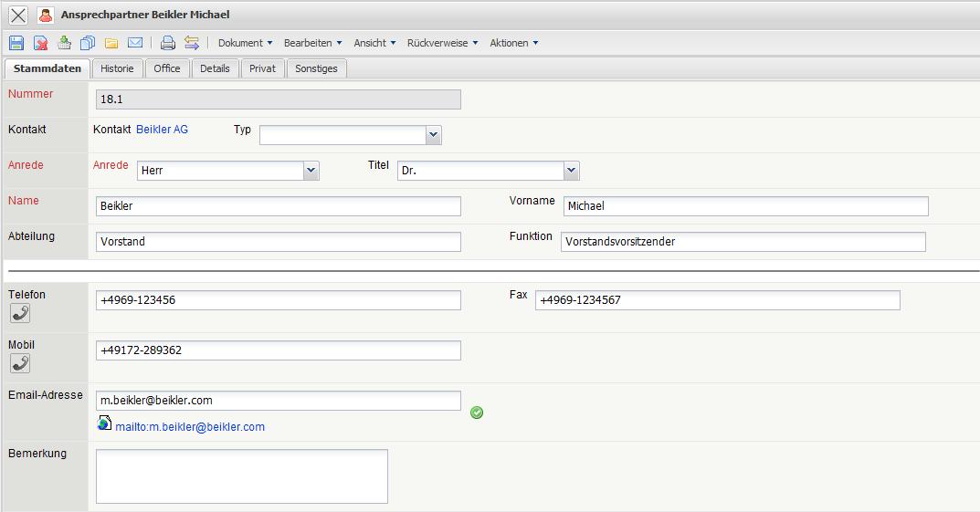
Task: Click the green email validation checkmark
Action: (x=477, y=413)
